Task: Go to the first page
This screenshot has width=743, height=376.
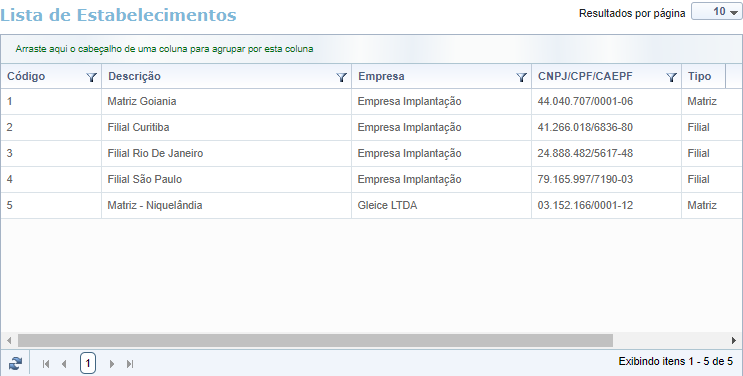Action: pyautogui.click(x=46, y=364)
